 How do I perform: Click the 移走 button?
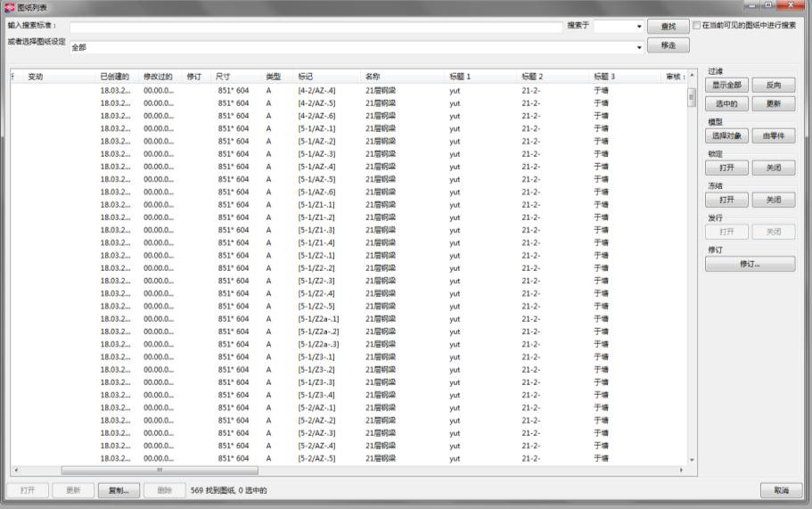(668, 45)
